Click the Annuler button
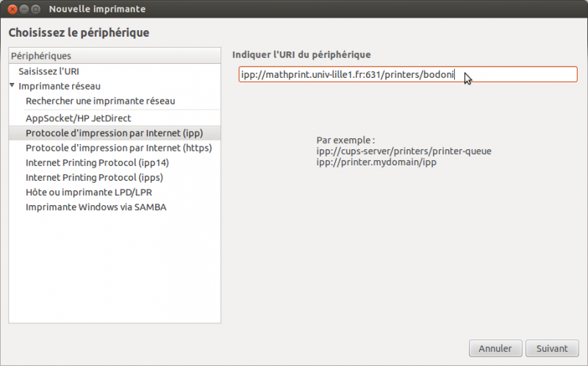588x366 pixels. 495,348
